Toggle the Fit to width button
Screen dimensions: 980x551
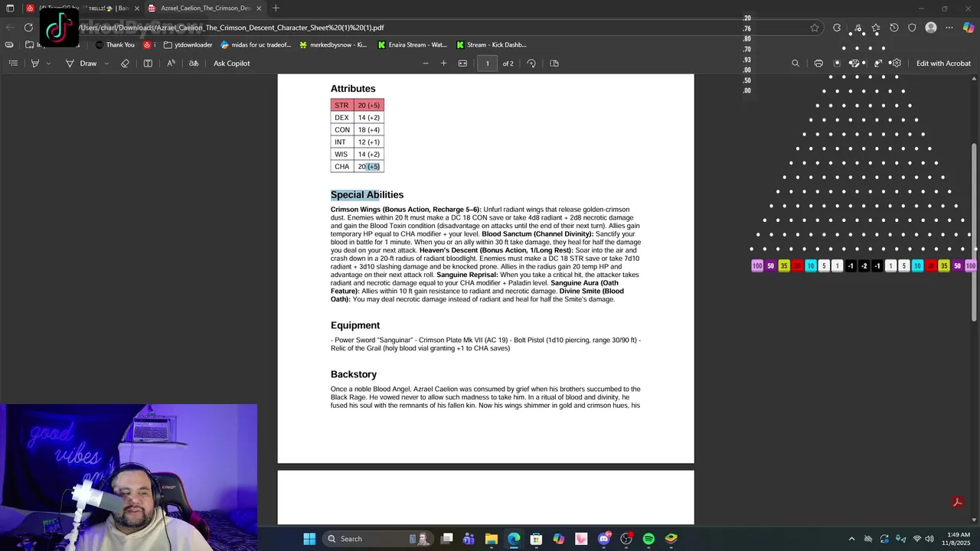[462, 64]
